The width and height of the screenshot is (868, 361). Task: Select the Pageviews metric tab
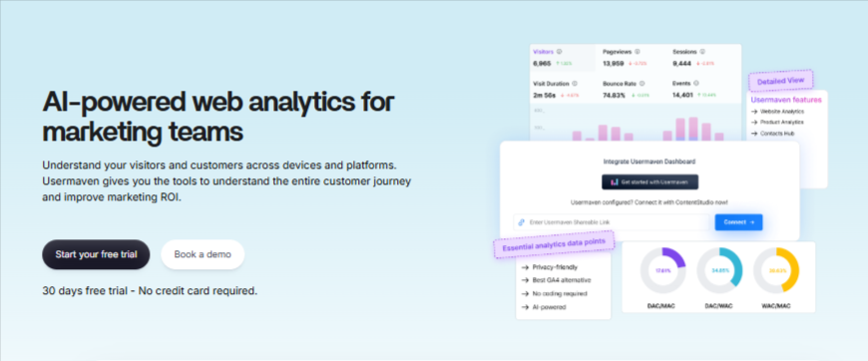(x=631, y=58)
